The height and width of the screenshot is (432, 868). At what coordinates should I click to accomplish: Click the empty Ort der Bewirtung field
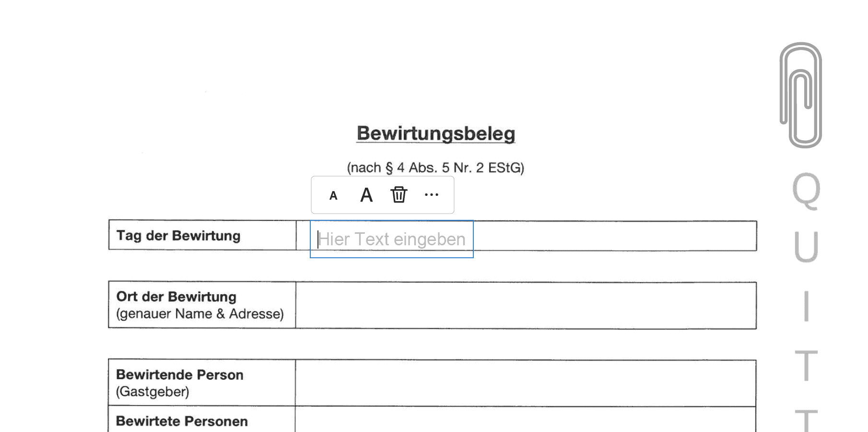click(526, 305)
